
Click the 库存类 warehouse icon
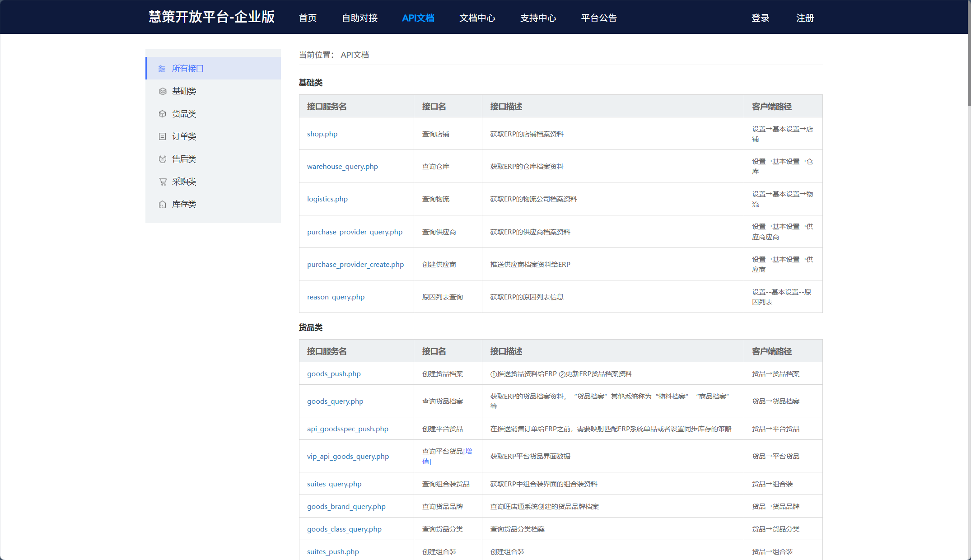pyautogui.click(x=162, y=204)
